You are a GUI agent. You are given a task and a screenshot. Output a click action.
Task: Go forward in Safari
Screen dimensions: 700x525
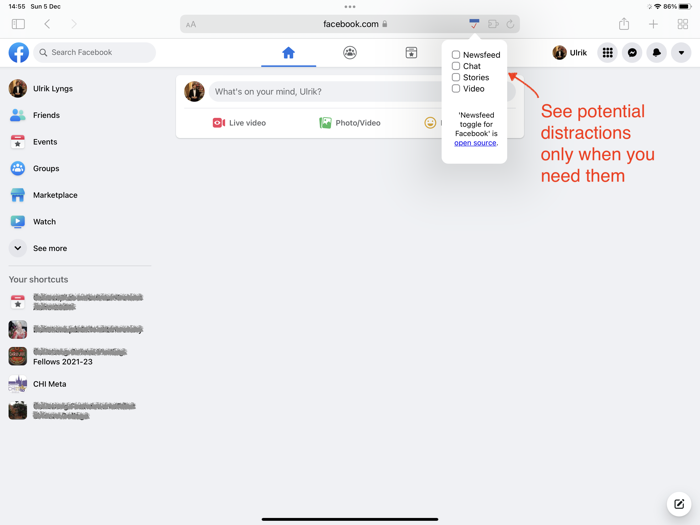(74, 24)
